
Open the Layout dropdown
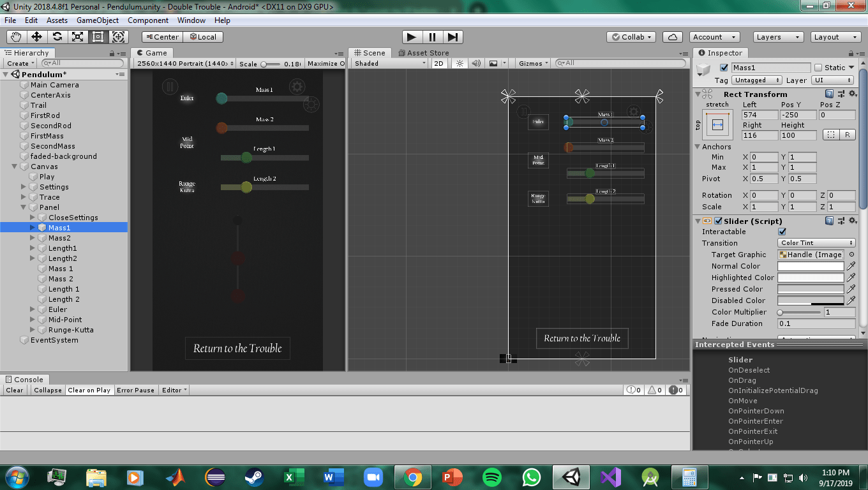[835, 37]
